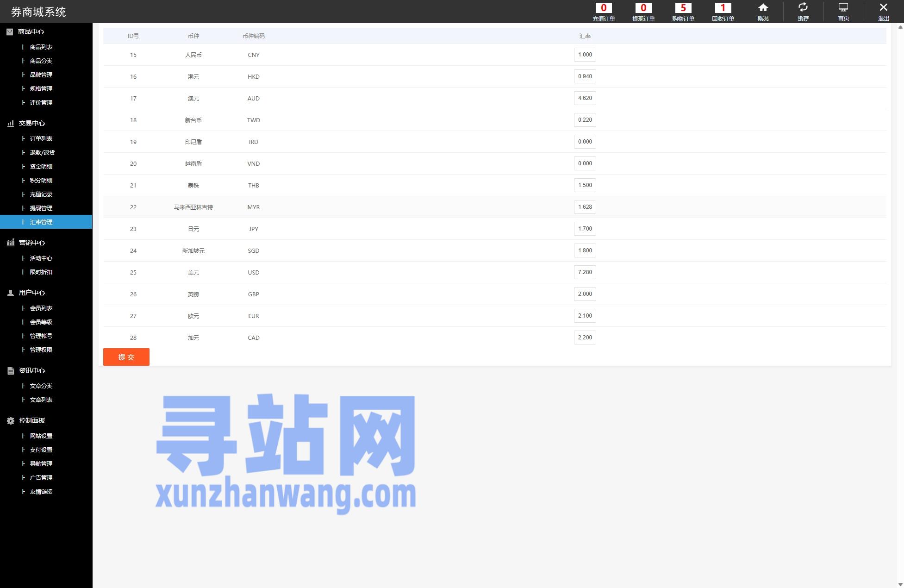Select the active 汇率管理 item
904x588 pixels.
46,222
